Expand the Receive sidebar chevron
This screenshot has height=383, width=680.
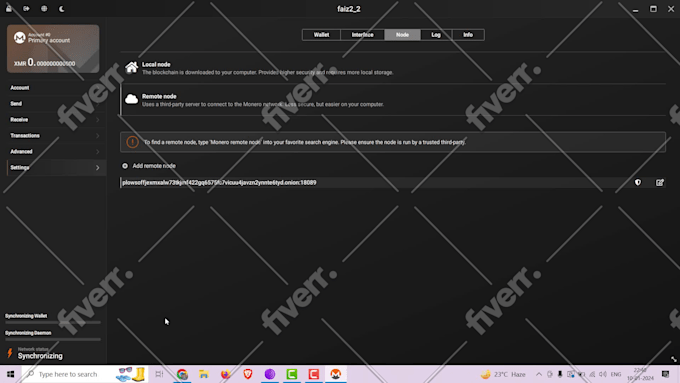click(97, 120)
